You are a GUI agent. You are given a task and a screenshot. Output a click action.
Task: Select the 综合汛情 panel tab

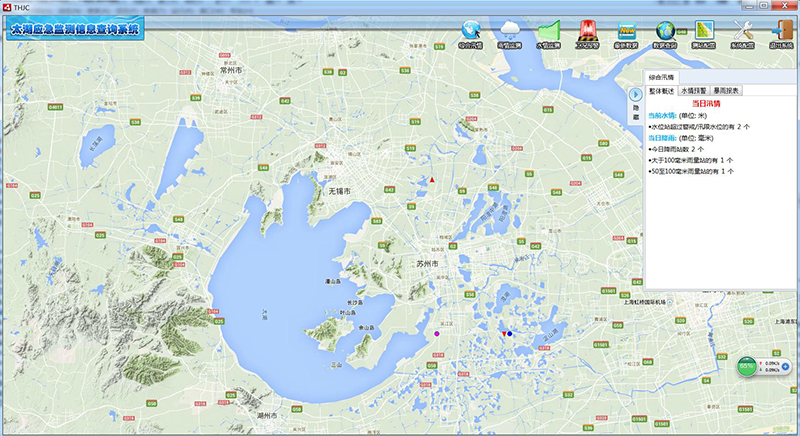pos(661,76)
